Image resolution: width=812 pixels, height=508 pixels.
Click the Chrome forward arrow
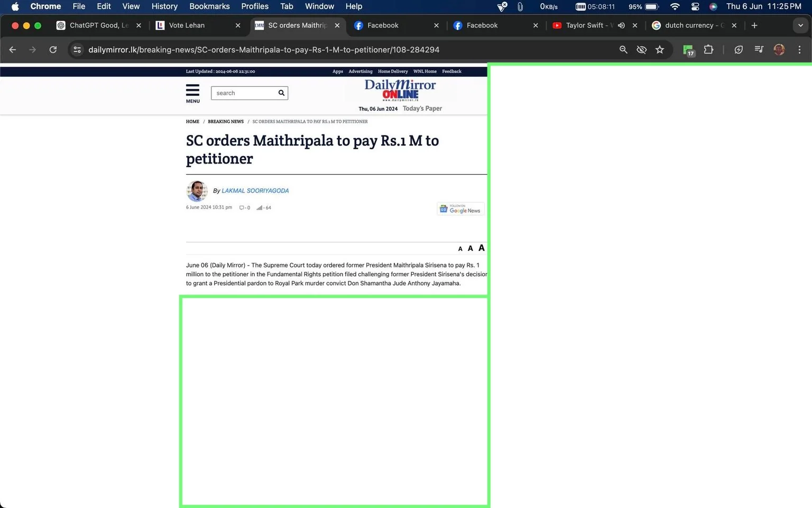click(33, 50)
